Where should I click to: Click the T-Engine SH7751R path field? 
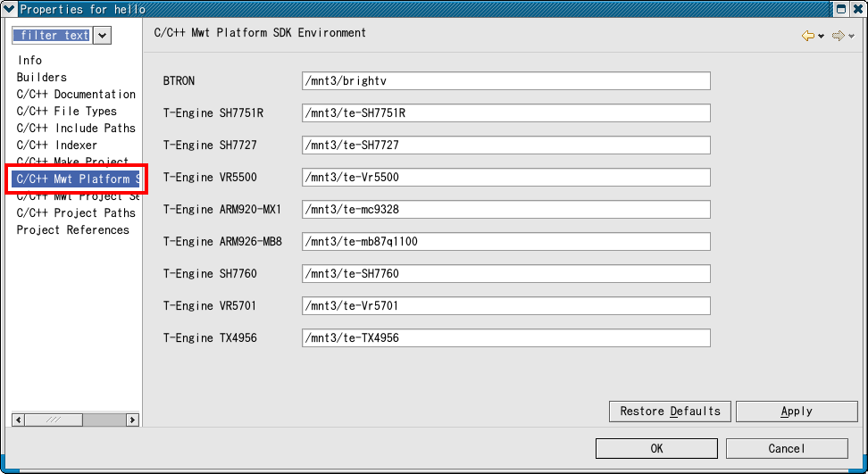(506, 112)
